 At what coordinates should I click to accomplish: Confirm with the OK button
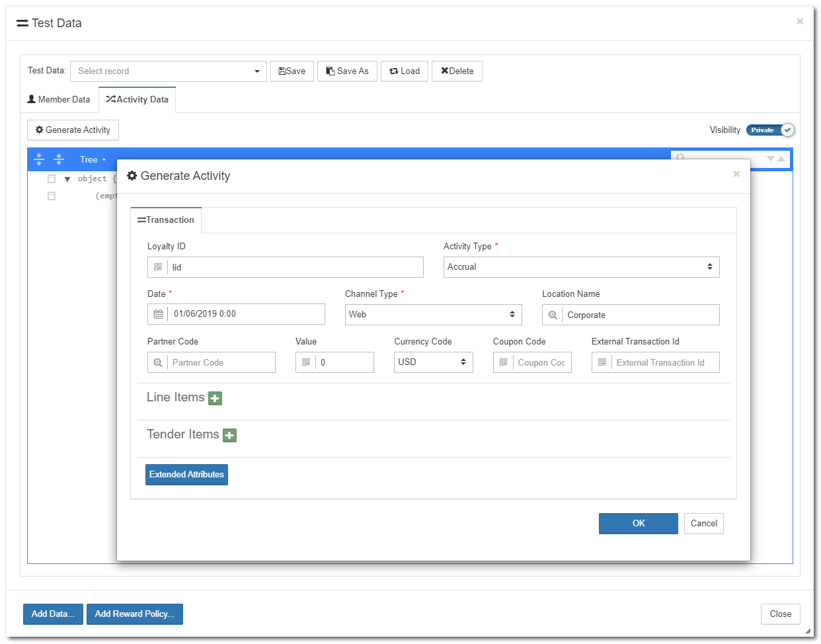click(x=638, y=524)
